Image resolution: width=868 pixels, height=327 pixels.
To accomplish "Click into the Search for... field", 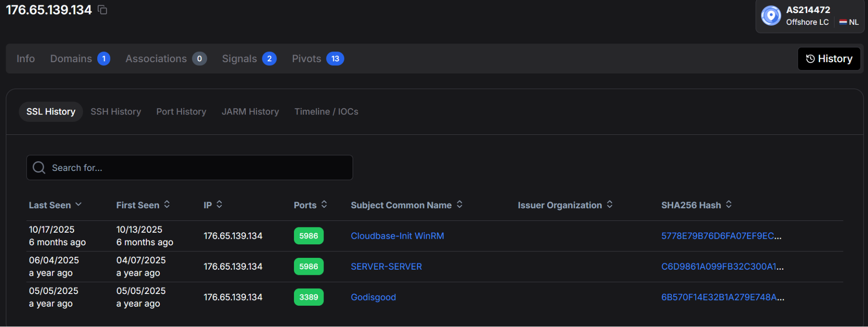I will 195,167.
